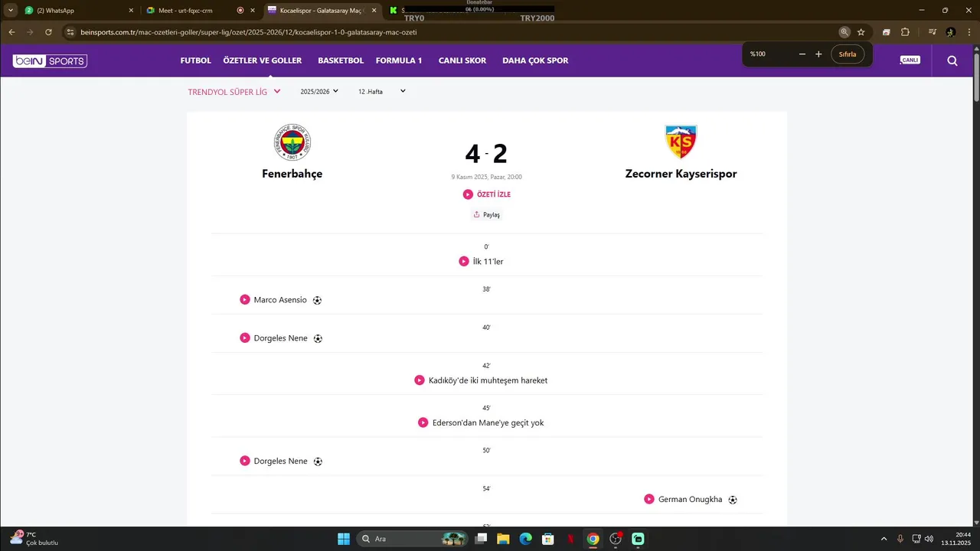Click the Kayserispor club crest
The height and width of the screenshot is (551, 980).
click(681, 142)
